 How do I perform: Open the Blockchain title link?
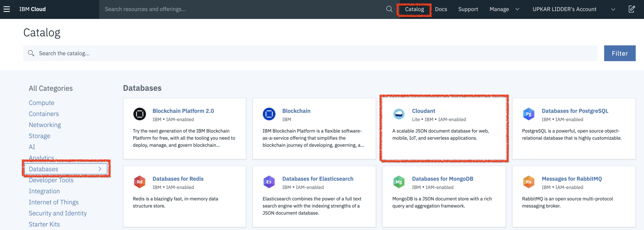(296, 111)
